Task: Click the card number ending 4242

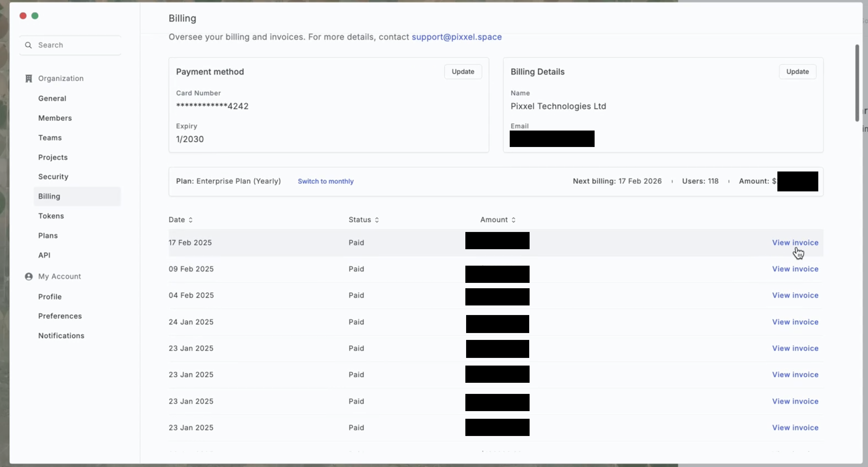Action: pos(212,106)
